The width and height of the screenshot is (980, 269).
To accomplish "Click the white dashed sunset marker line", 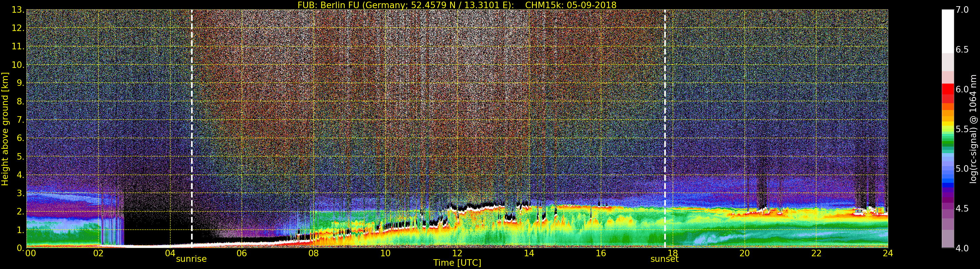I will (665, 129).
